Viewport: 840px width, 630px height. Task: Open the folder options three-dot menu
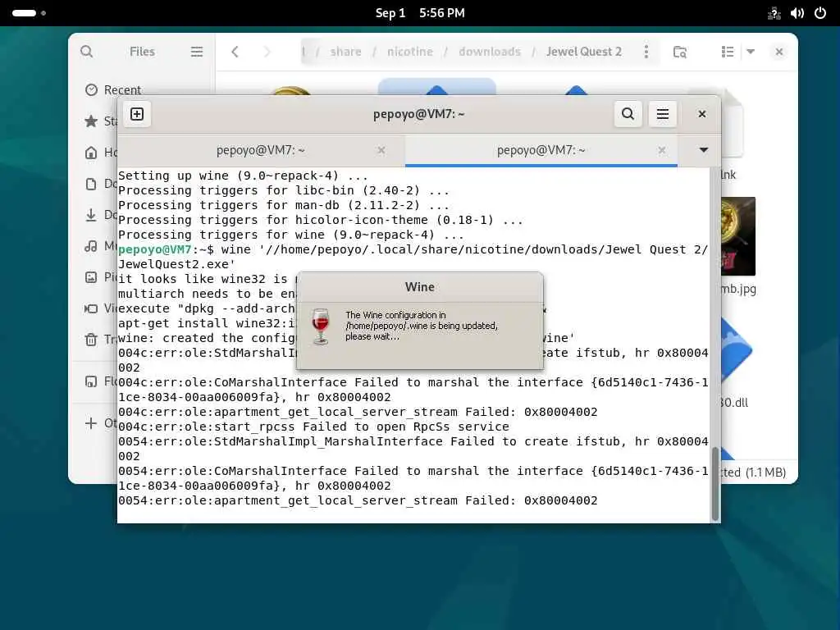(x=646, y=52)
